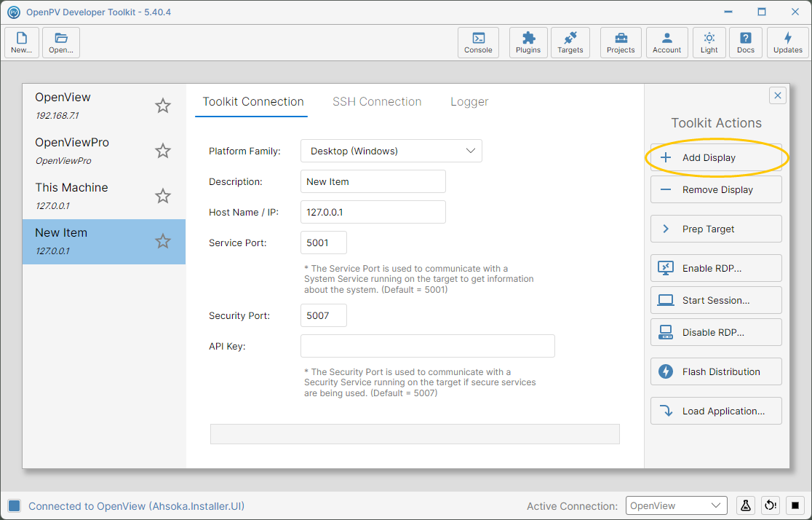
Task: Check for Updates lightning icon
Action: pyautogui.click(x=788, y=42)
